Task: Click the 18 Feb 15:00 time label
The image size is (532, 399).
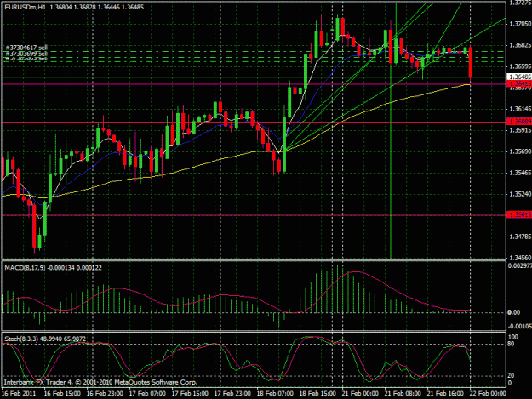Action: click(317, 394)
